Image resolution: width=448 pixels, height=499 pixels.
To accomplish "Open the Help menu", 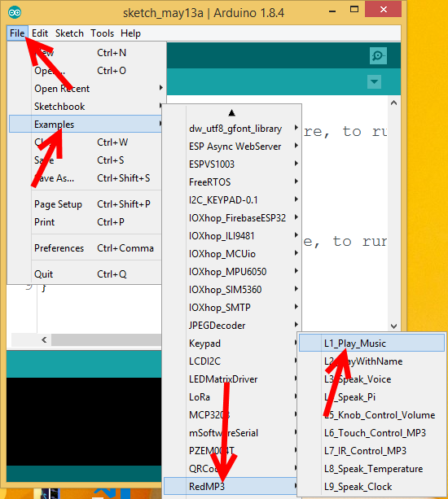I will (130, 33).
